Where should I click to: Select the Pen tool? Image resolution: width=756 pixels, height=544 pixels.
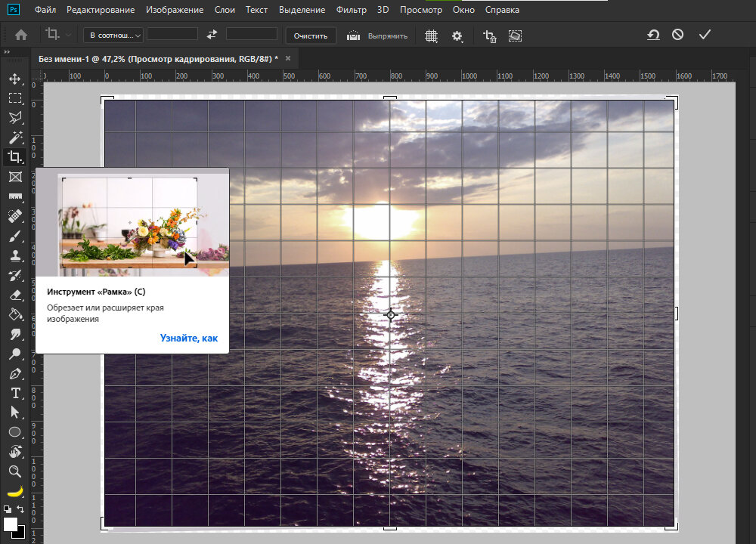point(15,373)
